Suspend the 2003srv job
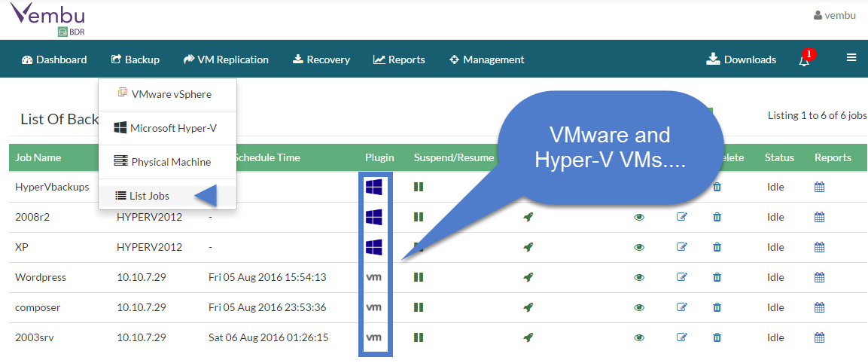Screen dimensions: 868x363 pyautogui.click(x=419, y=337)
